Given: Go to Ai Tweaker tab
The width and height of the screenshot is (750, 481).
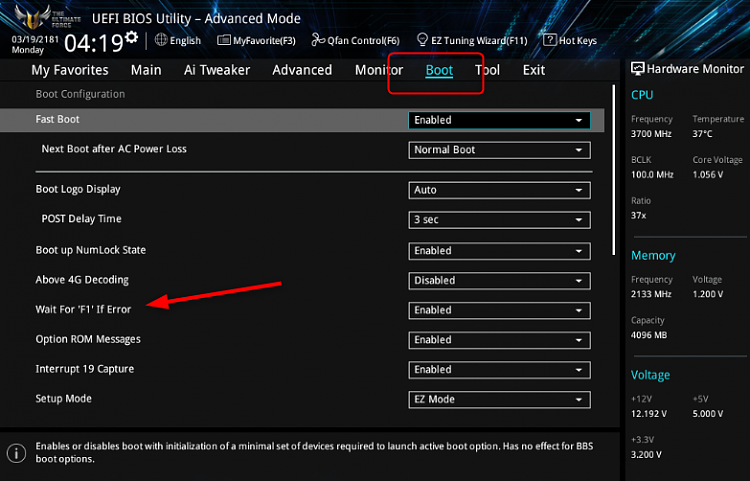Looking at the screenshot, I should point(217,70).
